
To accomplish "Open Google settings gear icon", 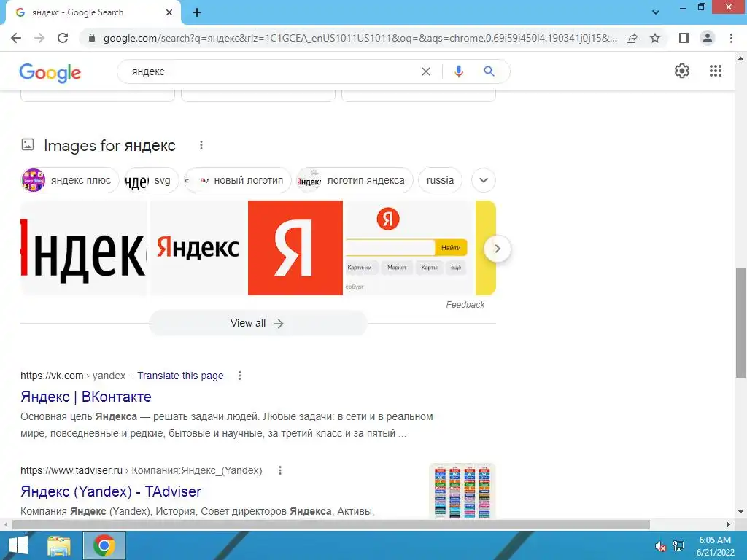I will [682, 71].
